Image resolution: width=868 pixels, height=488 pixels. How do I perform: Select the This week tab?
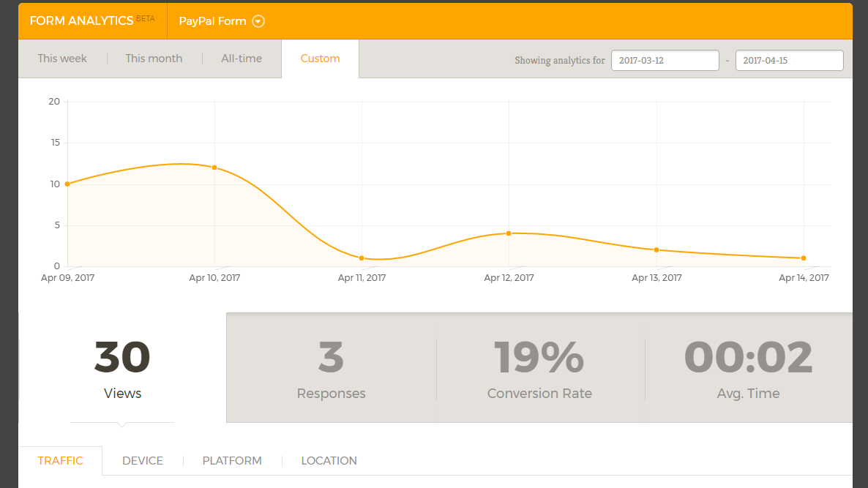click(x=62, y=59)
